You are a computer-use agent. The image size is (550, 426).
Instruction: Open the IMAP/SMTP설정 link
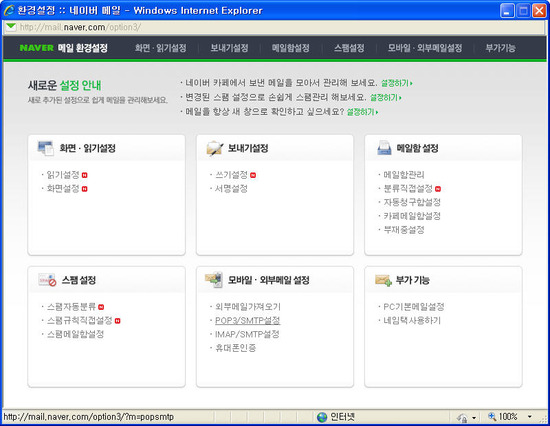click(247, 334)
